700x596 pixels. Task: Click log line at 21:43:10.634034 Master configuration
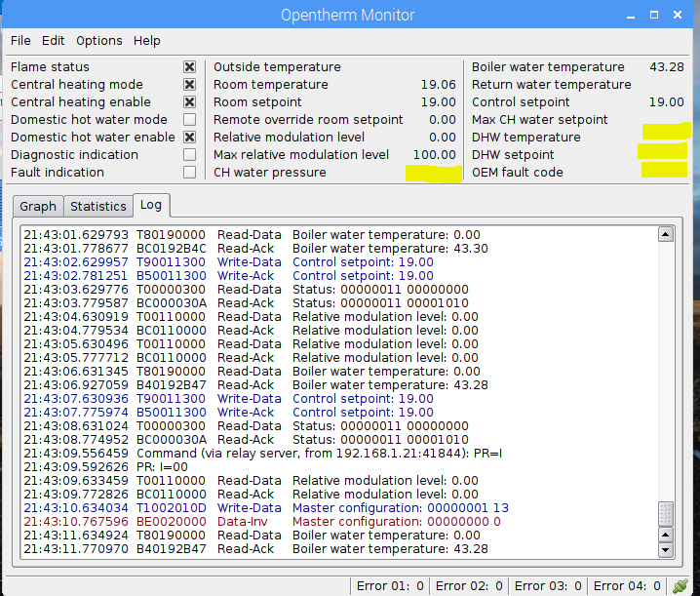click(266, 507)
